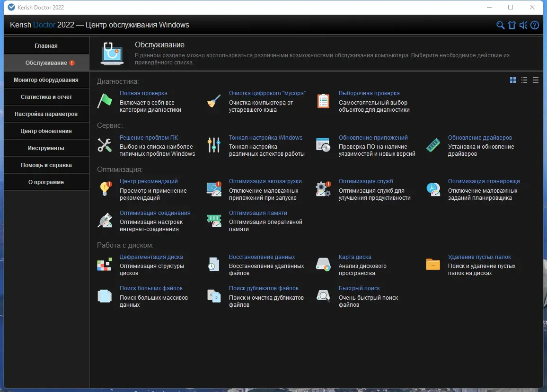Image resolution: width=547 pixels, height=392 pixels.
Task: Open Оптимизация планировщика link
Action: (486, 181)
